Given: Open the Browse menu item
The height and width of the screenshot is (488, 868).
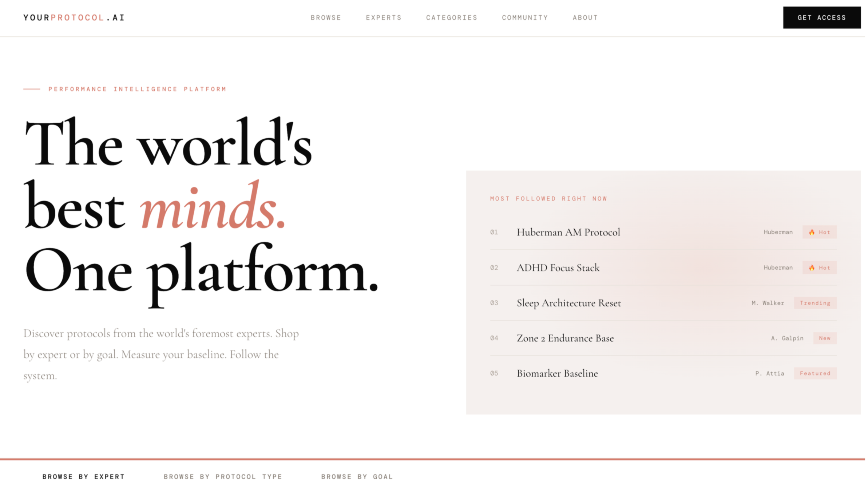Looking at the screenshot, I should pyautogui.click(x=326, y=17).
